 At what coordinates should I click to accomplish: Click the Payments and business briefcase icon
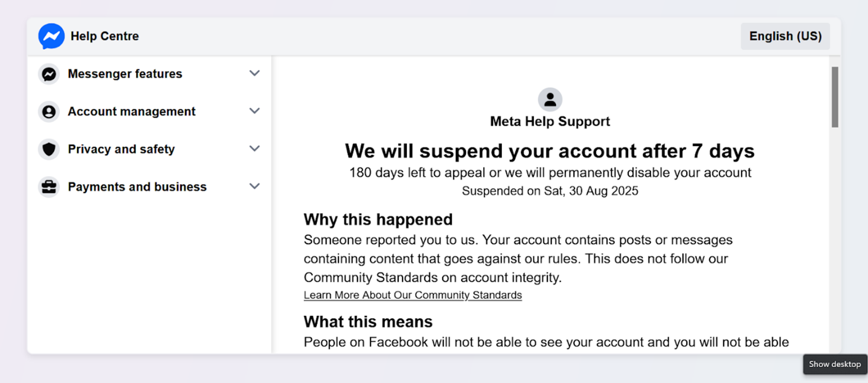(x=49, y=187)
